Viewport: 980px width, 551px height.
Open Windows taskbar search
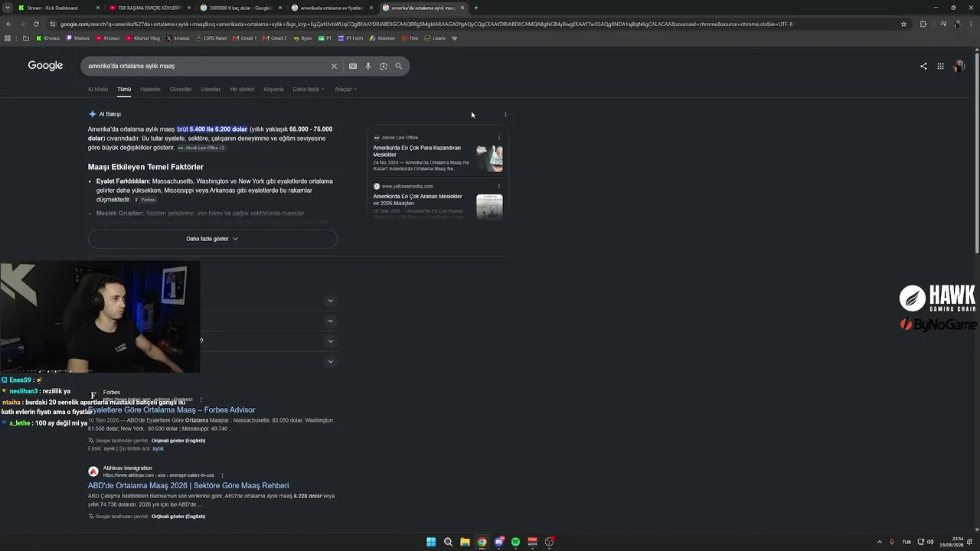click(448, 542)
